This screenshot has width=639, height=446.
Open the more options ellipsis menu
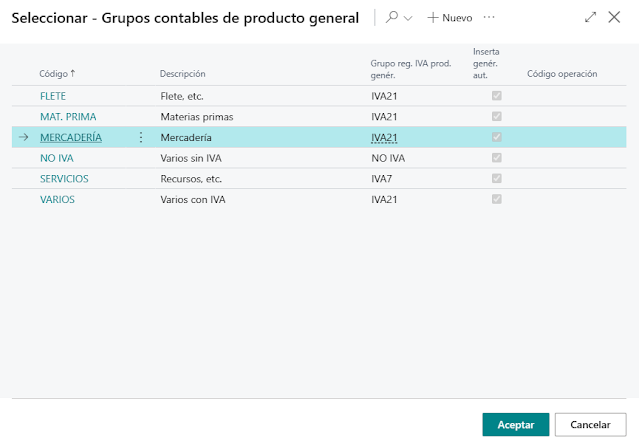[x=489, y=17]
